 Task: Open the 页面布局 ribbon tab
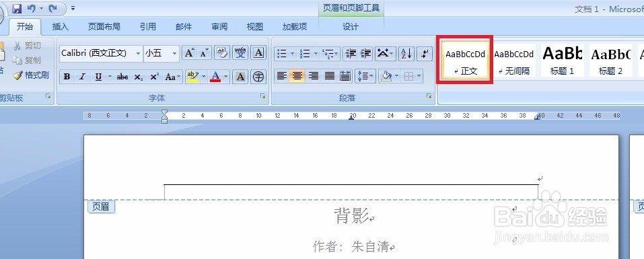(x=104, y=27)
